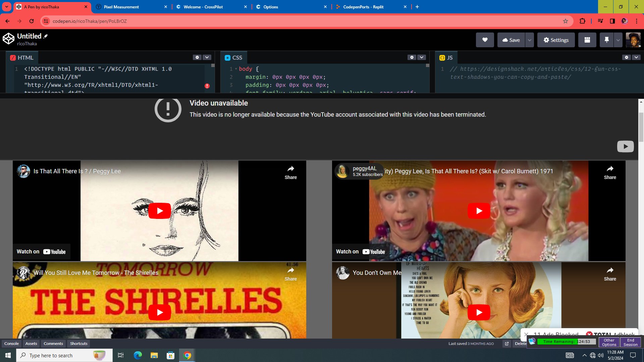This screenshot has width=644, height=362.
Task: Click channel avatar on Shirelles video
Action: pos(23,273)
